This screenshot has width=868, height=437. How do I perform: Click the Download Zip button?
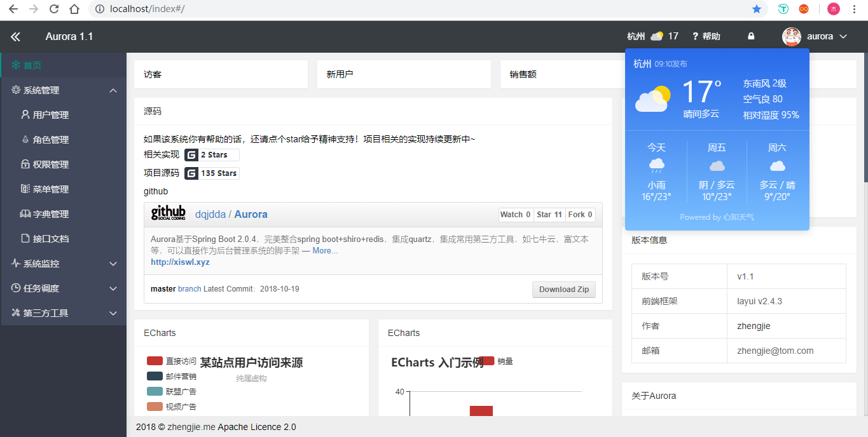pyautogui.click(x=564, y=290)
